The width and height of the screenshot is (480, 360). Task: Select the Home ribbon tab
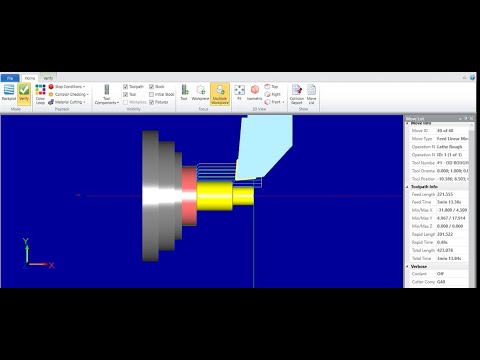click(x=30, y=78)
